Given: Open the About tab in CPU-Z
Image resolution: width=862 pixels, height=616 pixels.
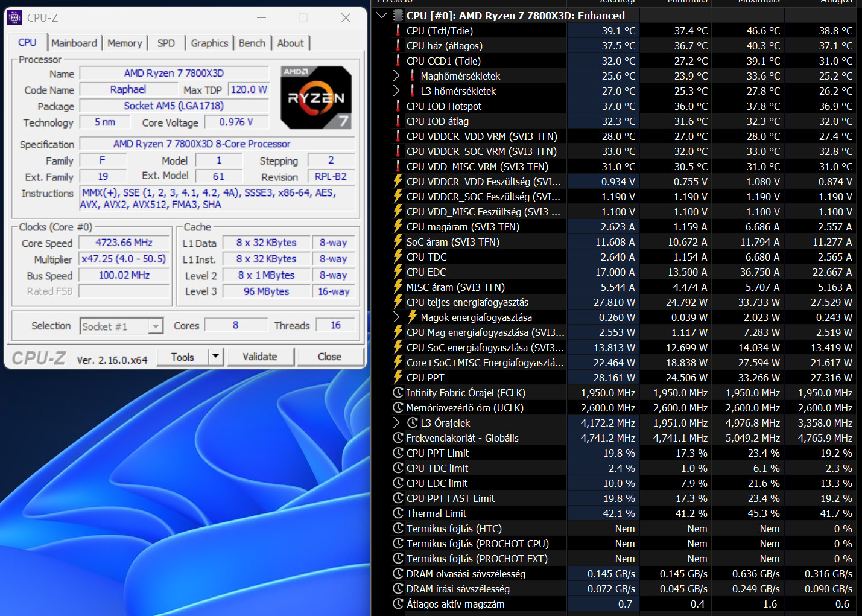Looking at the screenshot, I should pos(291,43).
